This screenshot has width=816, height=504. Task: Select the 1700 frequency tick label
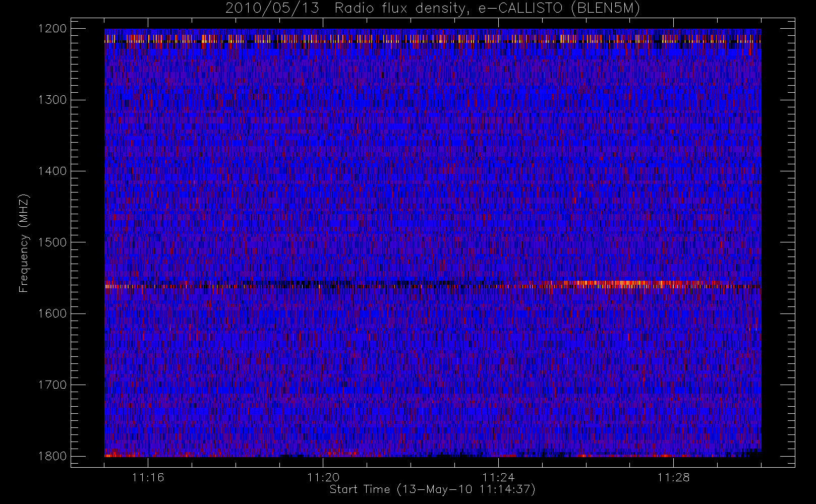[52, 385]
